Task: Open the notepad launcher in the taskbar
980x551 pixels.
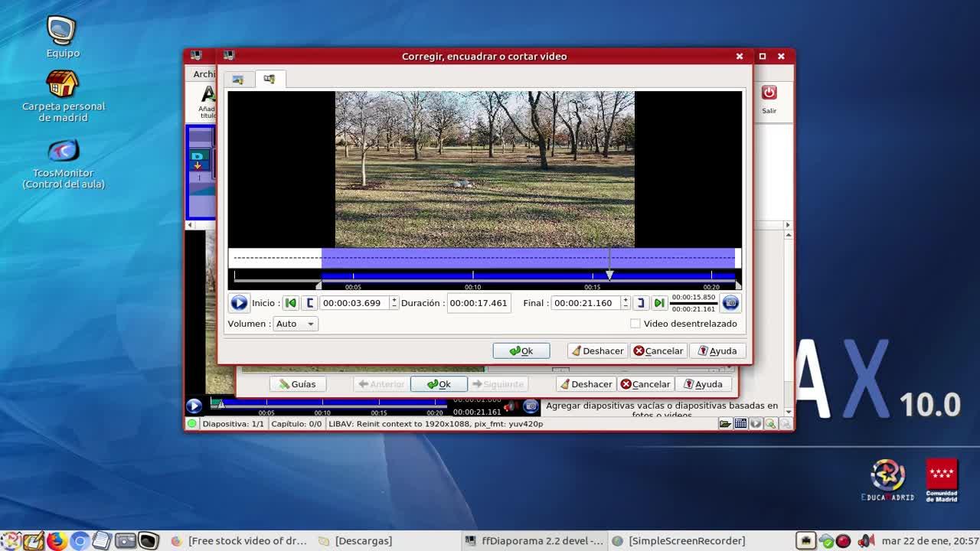Action: 102,541
